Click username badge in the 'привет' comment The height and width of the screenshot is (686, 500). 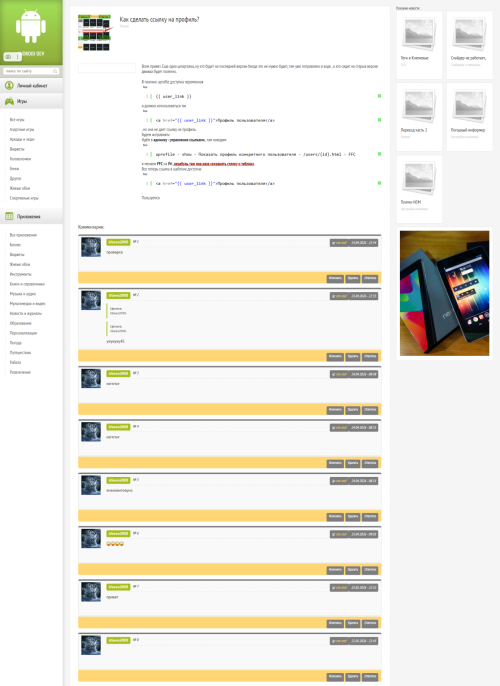point(118,587)
